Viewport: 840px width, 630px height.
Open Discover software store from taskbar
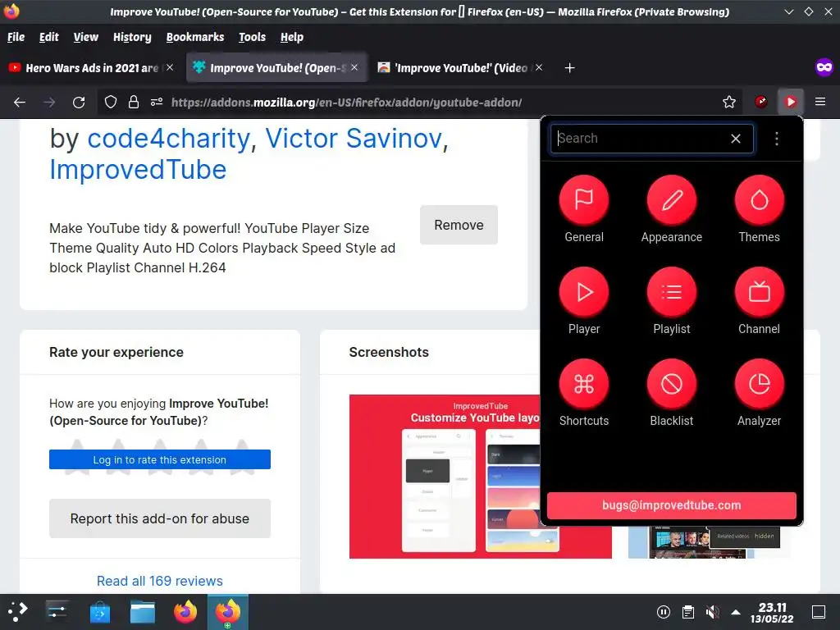tap(99, 611)
